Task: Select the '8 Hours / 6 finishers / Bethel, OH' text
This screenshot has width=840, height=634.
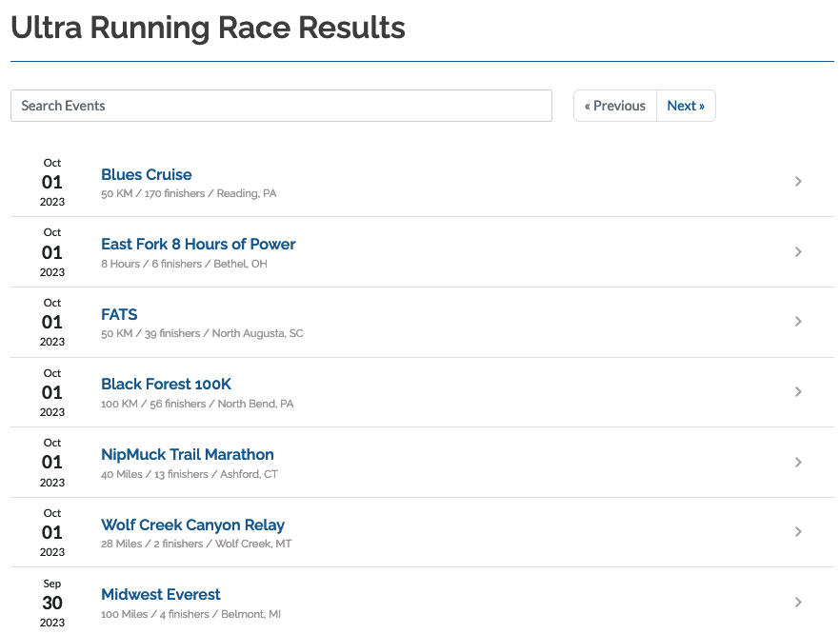Action: (184, 264)
